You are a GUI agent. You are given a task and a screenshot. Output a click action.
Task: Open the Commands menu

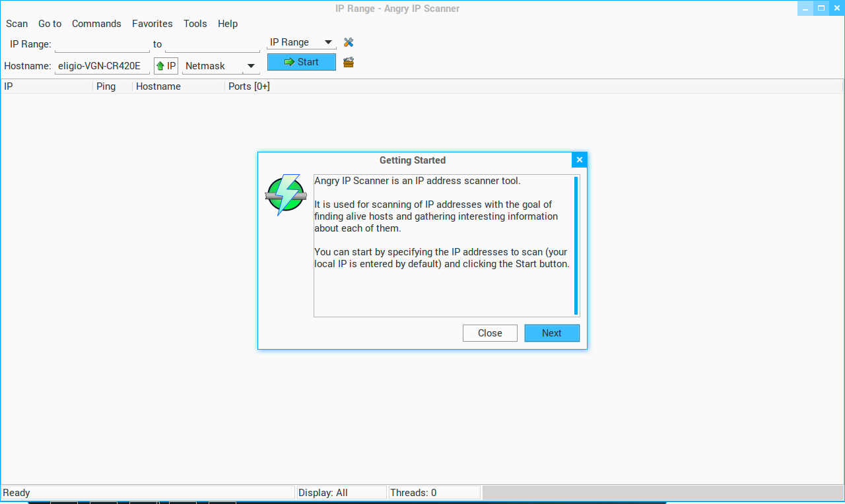pos(96,24)
